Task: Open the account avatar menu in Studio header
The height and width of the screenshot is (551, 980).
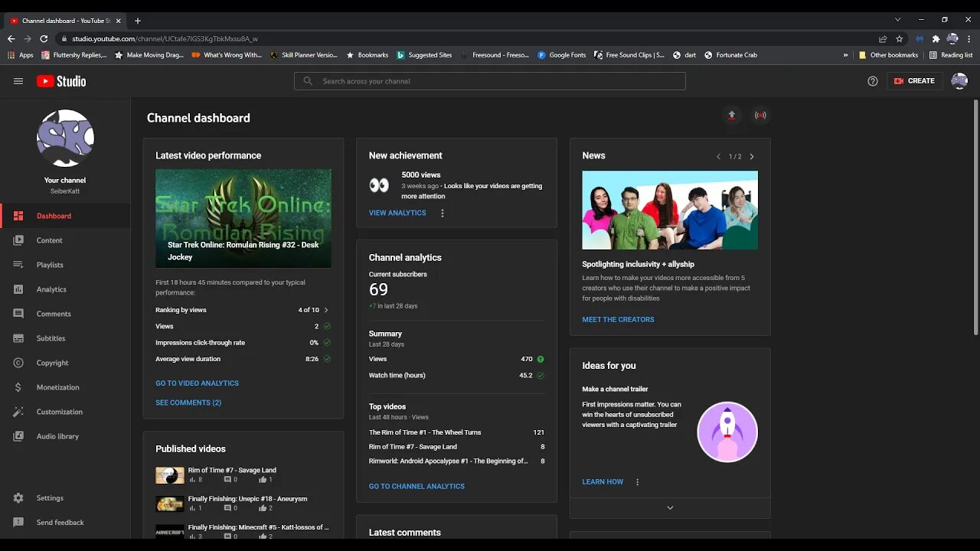Action: pyautogui.click(x=959, y=81)
